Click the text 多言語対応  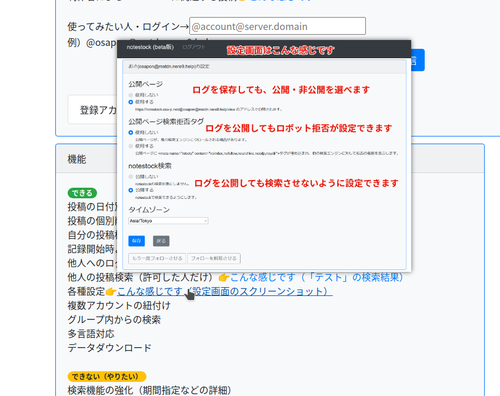[91, 333]
